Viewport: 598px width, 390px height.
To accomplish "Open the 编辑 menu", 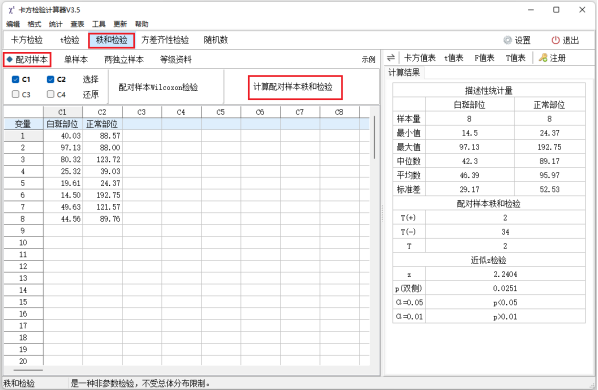I will [13, 24].
